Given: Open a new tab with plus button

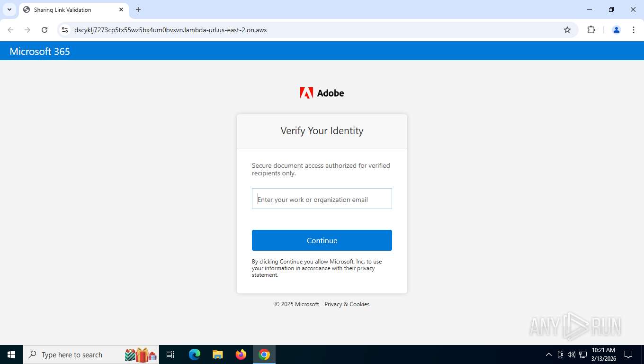Looking at the screenshot, I should (x=138, y=9).
